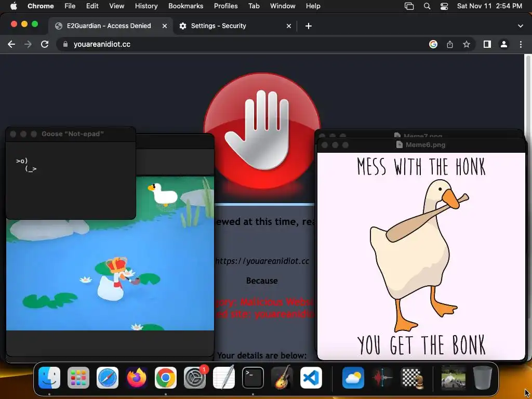Open the File menu
The image size is (532, 399).
tap(70, 6)
